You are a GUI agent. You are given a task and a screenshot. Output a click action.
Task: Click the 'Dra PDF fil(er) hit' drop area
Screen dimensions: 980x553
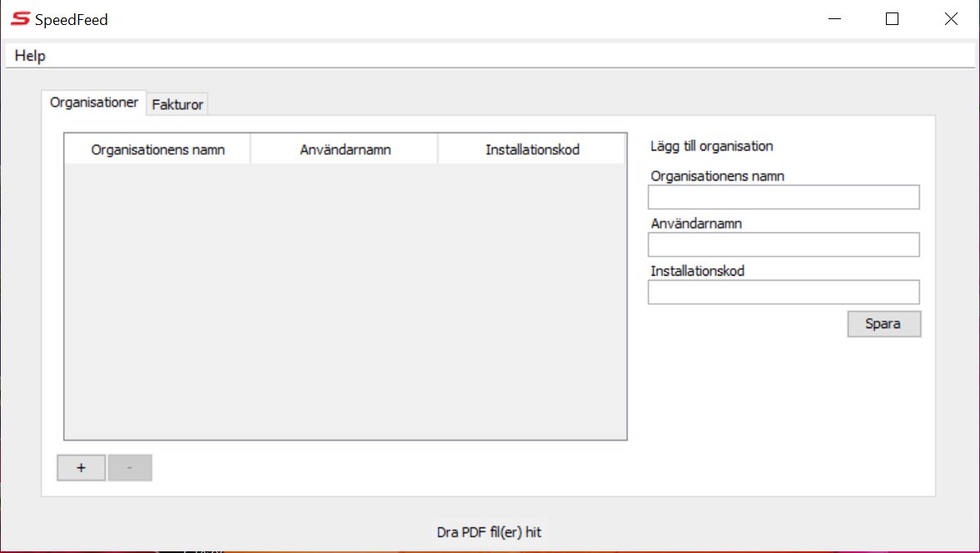(x=489, y=531)
